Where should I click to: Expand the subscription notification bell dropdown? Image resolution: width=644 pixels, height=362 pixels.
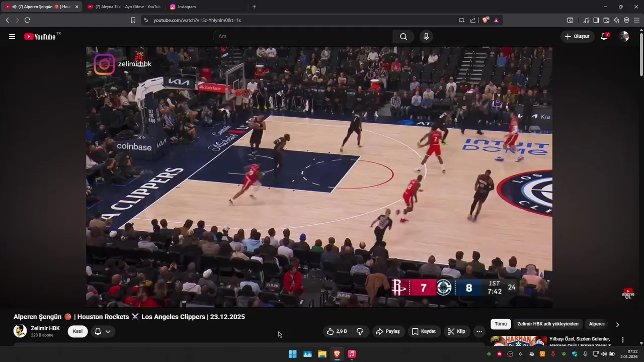(103, 331)
